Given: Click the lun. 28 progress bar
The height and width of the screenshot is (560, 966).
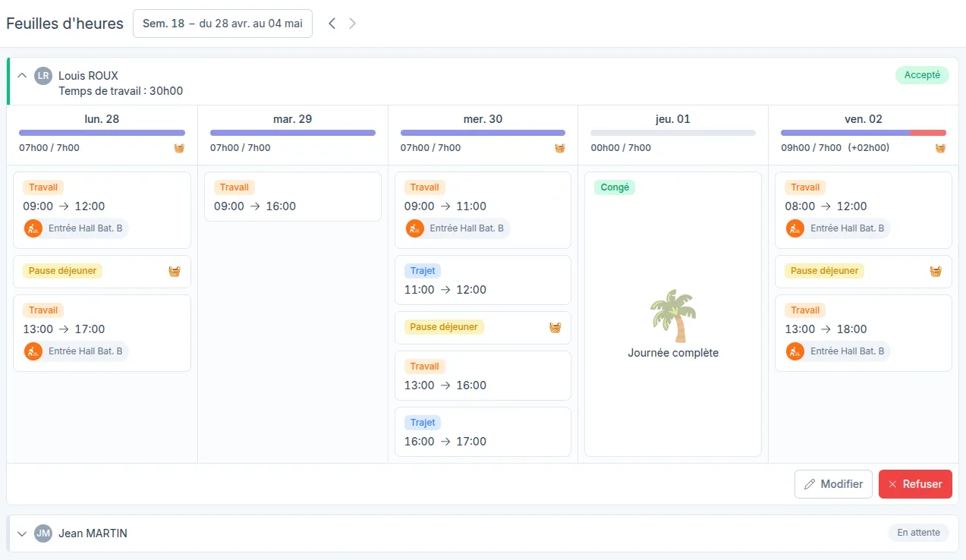Looking at the screenshot, I should coord(102,133).
